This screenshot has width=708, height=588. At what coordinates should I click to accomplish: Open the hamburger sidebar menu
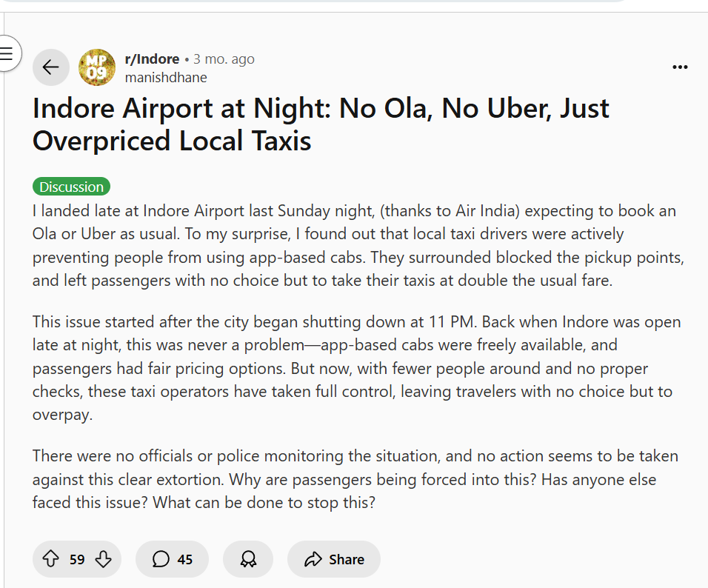click(x=7, y=53)
